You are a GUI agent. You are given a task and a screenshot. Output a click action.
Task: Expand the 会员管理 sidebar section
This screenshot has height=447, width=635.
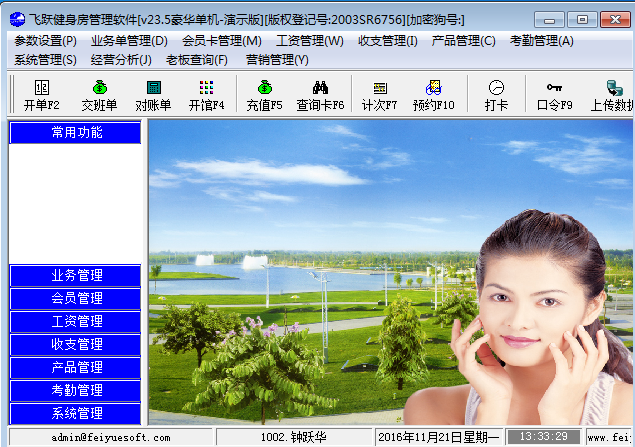click(75, 298)
